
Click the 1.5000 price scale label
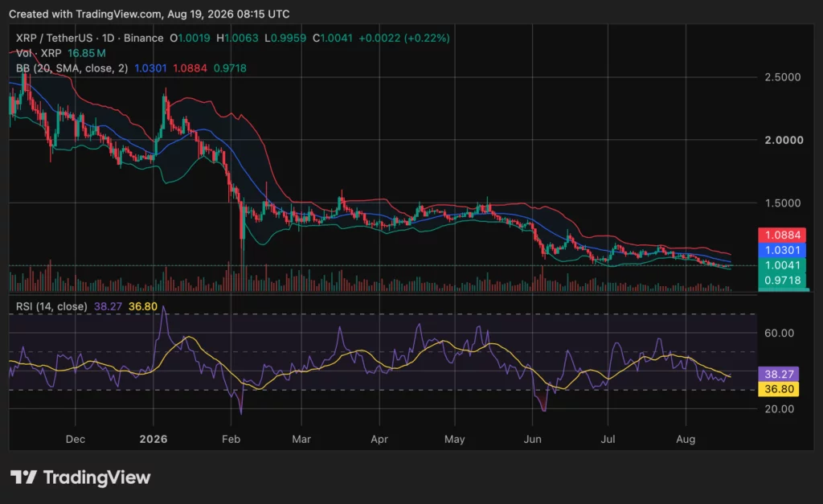783,203
